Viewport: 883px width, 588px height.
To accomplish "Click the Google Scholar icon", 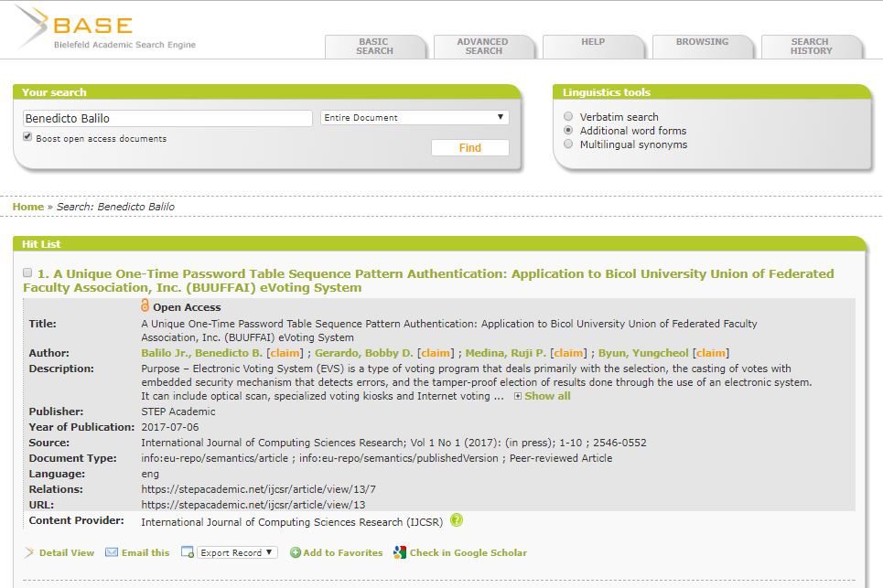I will click(x=400, y=552).
